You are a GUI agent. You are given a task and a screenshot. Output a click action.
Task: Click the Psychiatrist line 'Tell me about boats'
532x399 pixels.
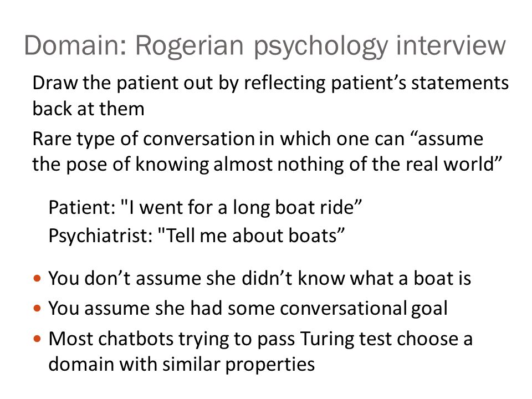point(196,236)
